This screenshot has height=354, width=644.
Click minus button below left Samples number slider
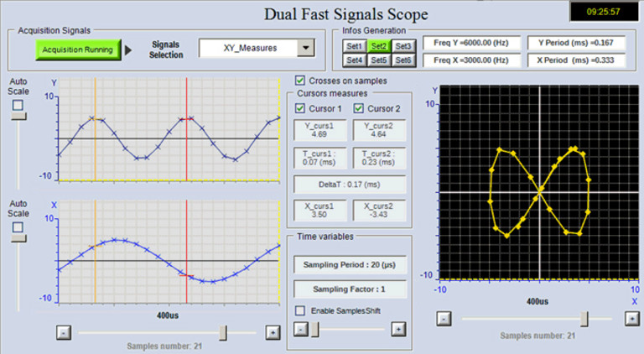(x=62, y=332)
